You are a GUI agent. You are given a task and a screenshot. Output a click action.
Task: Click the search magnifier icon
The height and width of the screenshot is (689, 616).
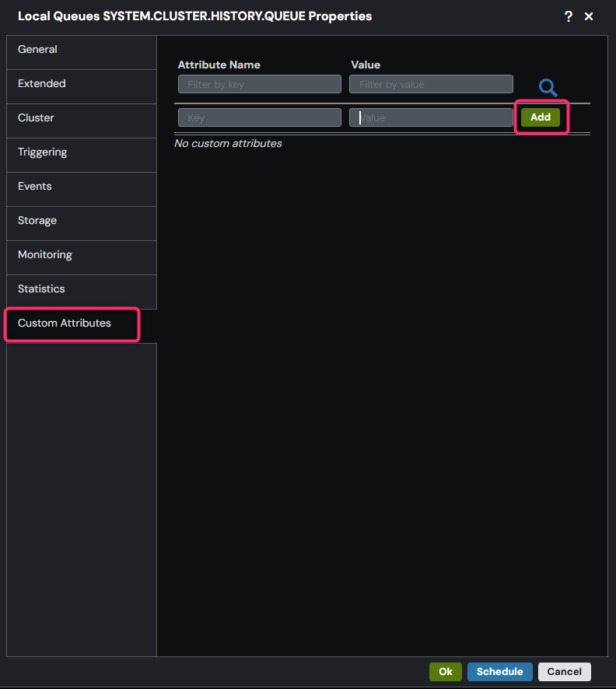pos(548,88)
